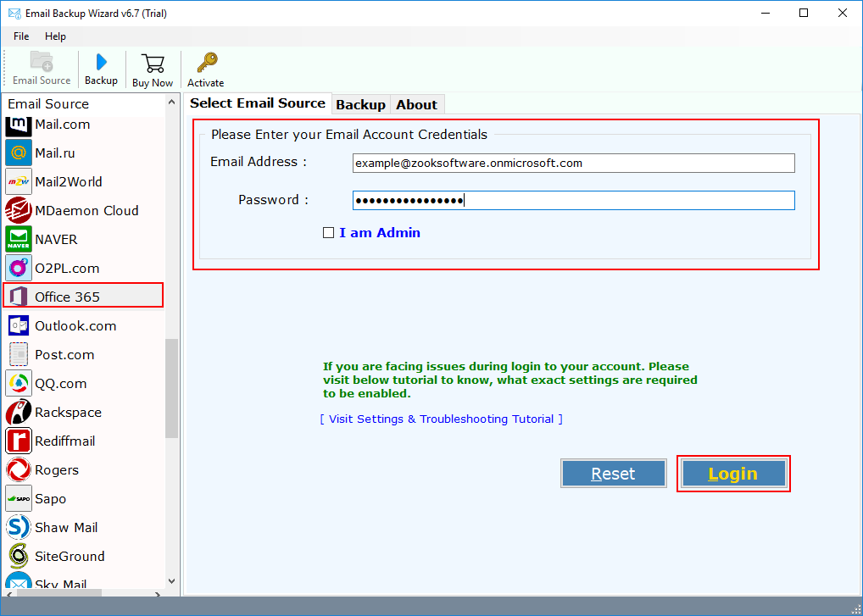Open Visit Settings & Troubleshooting Tutorial link
This screenshot has width=863, height=616.
pos(442,419)
